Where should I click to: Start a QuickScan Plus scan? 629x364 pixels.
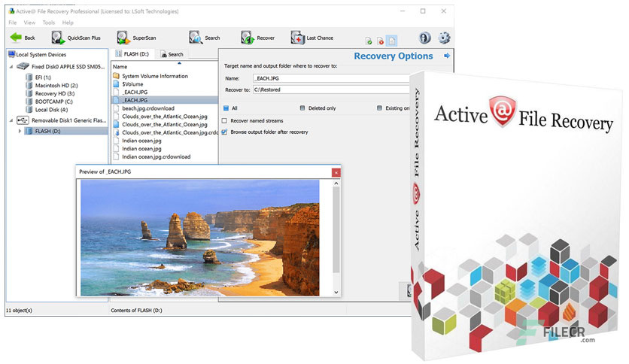(x=76, y=38)
